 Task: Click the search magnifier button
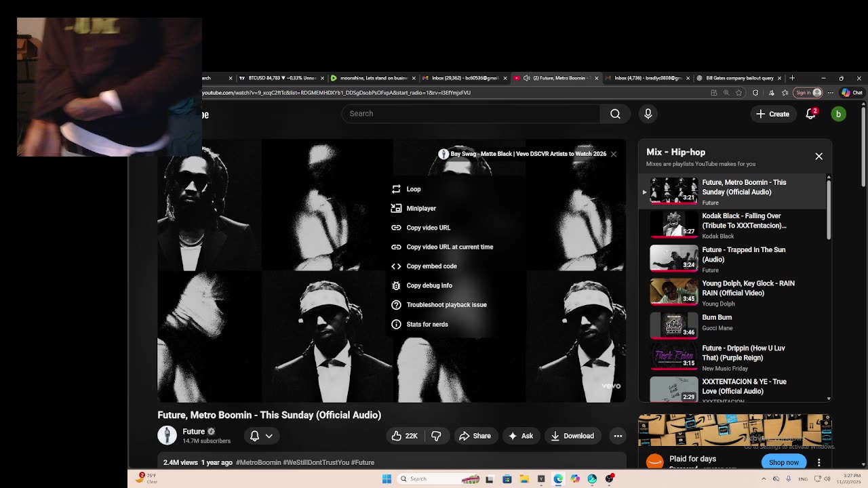tap(615, 114)
